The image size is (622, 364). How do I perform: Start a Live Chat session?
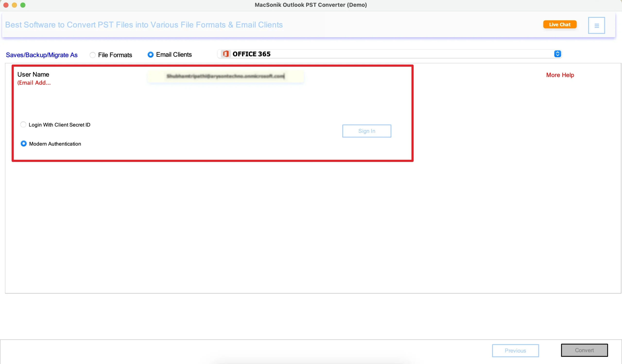pos(560,25)
